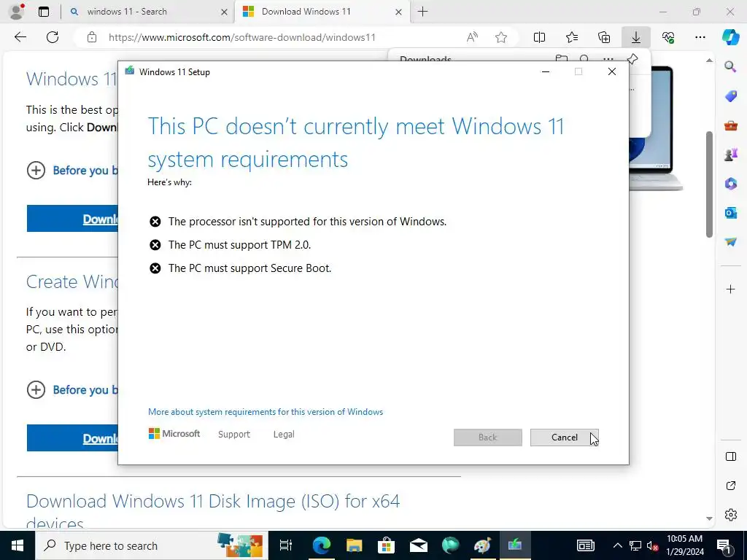Viewport: 747px width, 560px height.
Task: Open Edge tab actions menu icon
Action: coord(44,12)
